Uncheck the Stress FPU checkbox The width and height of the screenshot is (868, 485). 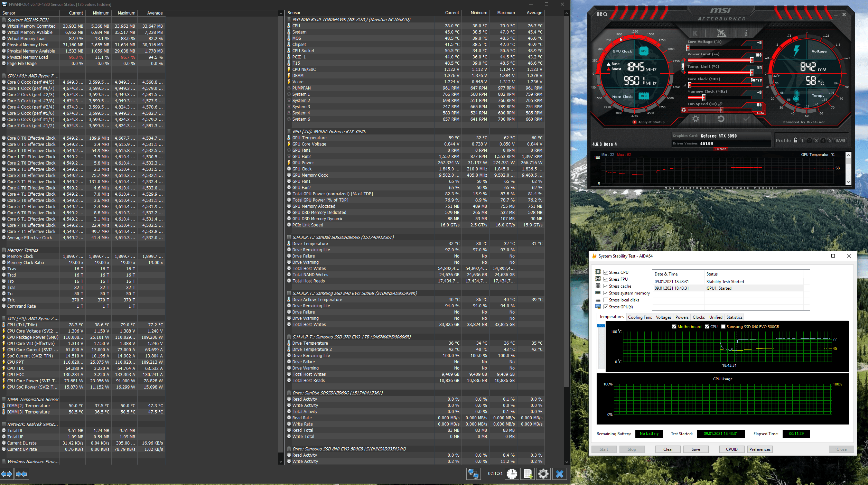coord(606,279)
